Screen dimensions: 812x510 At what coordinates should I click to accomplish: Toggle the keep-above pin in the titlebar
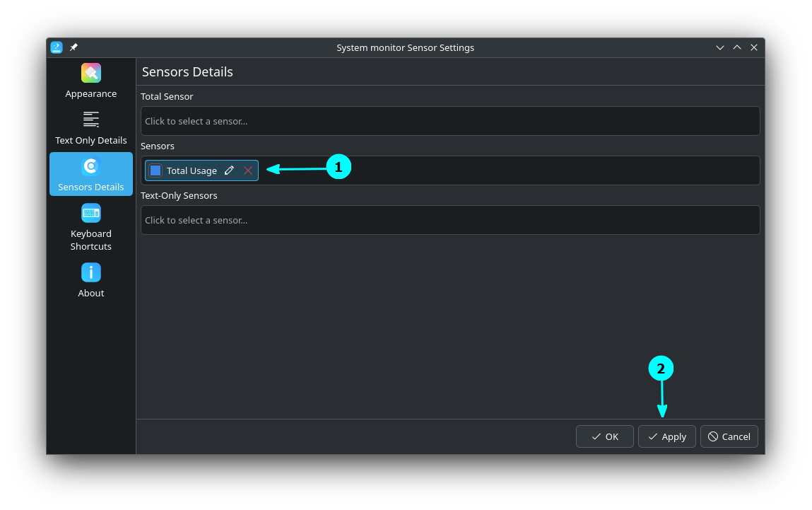[x=73, y=47]
